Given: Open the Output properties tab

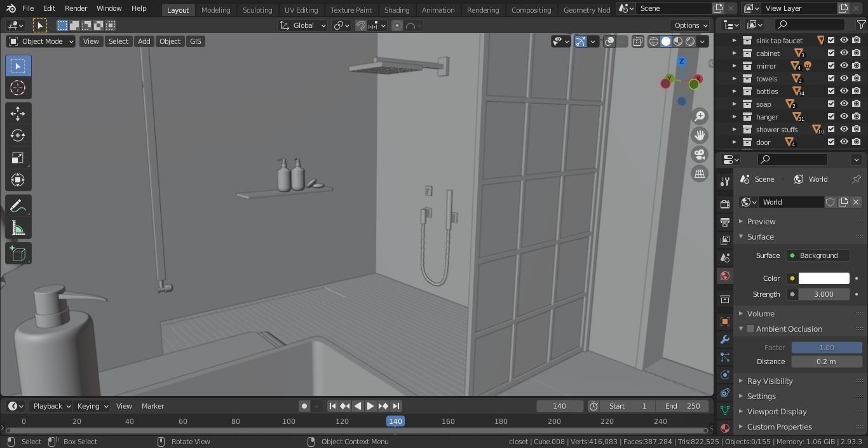Looking at the screenshot, I should (724, 222).
